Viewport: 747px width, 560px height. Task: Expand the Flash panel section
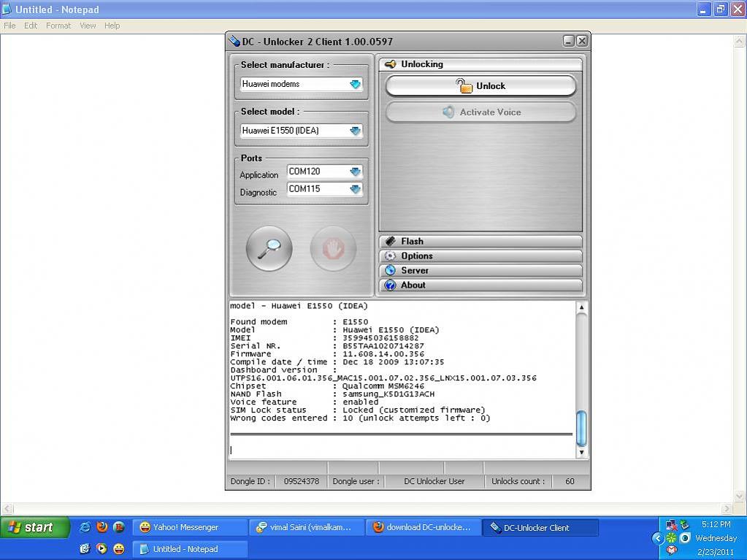480,242
